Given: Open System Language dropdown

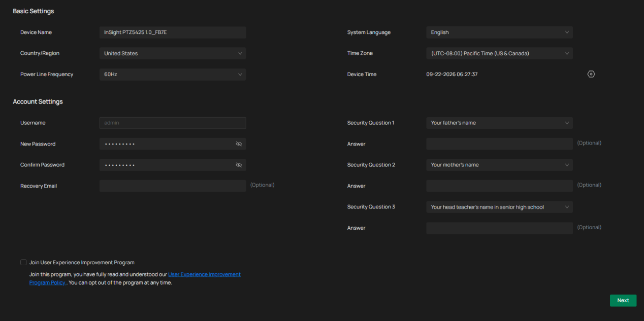Looking at the screenshot, I should coord(500,32).
